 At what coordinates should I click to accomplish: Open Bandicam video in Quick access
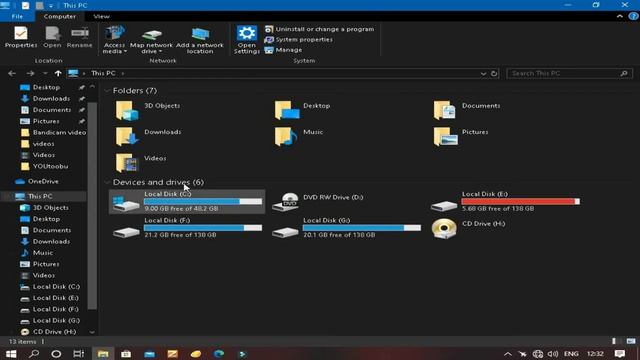click(x=53, y=132)
